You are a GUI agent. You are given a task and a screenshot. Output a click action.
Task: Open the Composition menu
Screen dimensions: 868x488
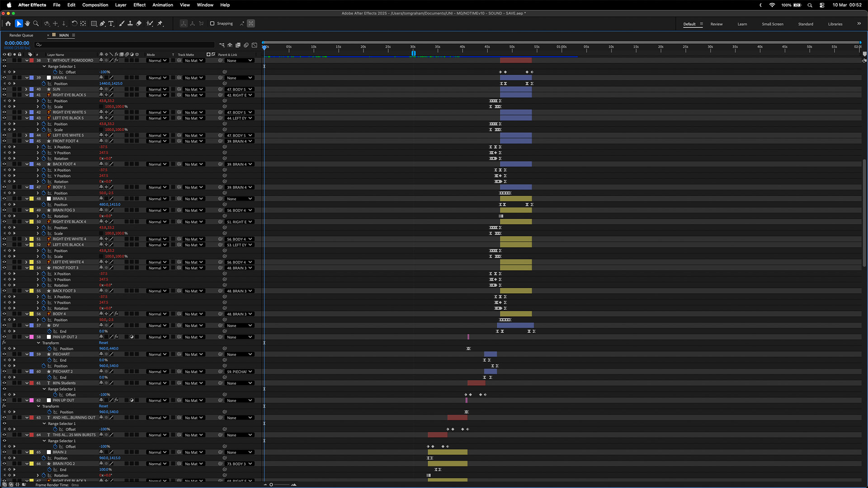click(95, 5)
